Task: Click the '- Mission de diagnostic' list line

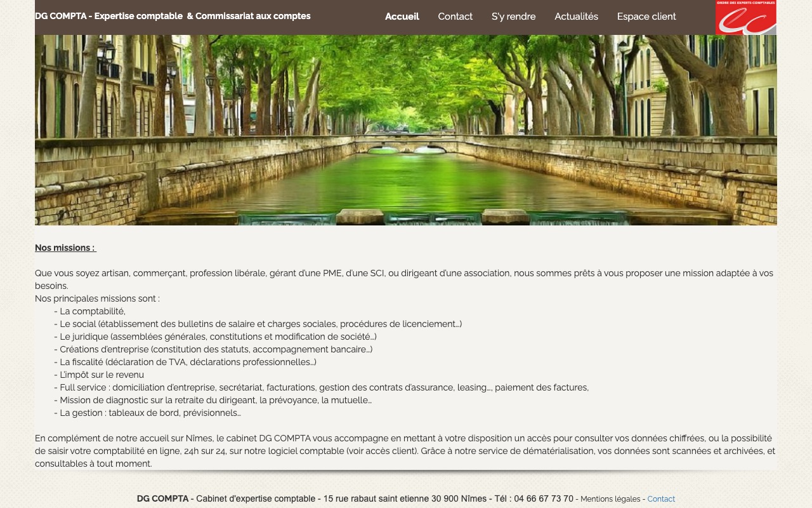Action: point(213,400)
